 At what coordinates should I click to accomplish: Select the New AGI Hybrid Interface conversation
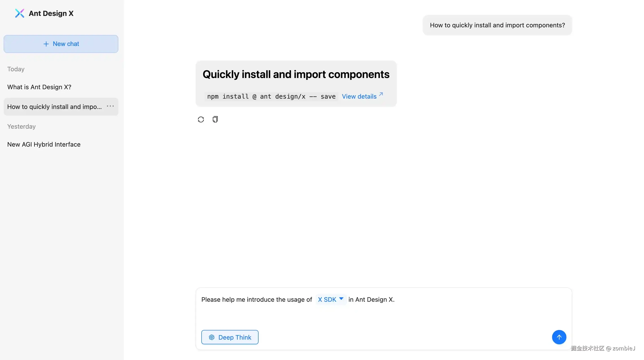[44, 145]
